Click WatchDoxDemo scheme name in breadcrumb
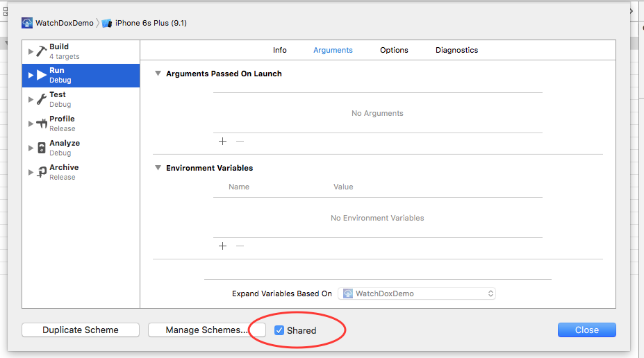 point(65,23)
